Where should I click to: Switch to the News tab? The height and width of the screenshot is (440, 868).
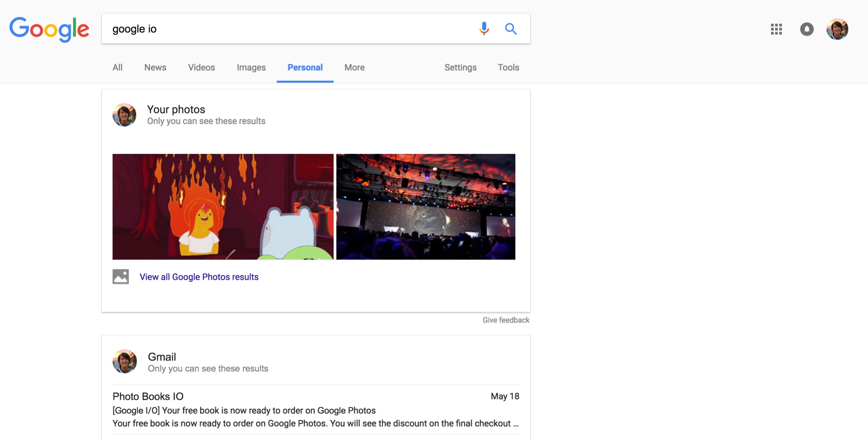click(155, 67)
